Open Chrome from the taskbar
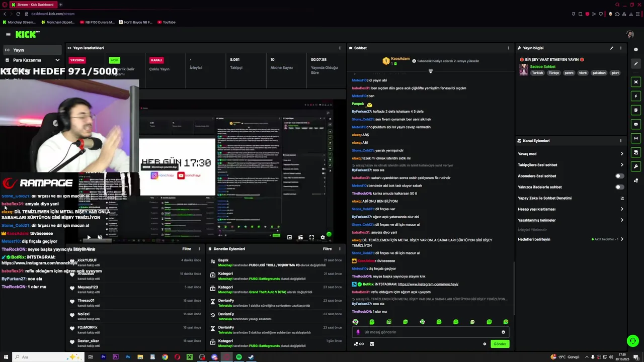This screenshot has height=362, width=644. tap(165, 357)
